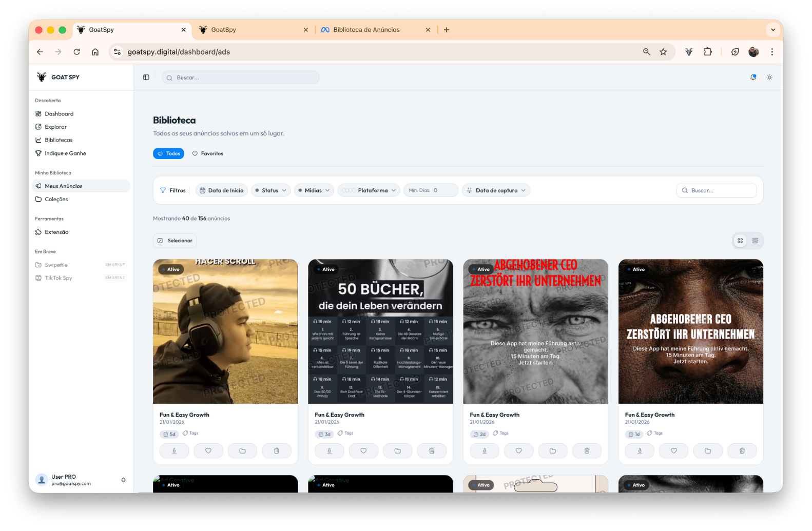Expand the Status filter dropdown
The height and width of the screenshot is (531, 812).
point(270,190)
